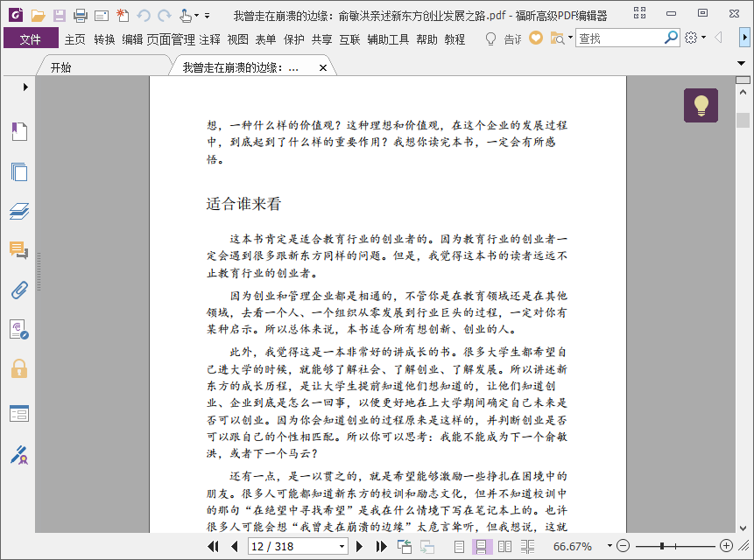Switch to the 主页 ribbon tab
754x560 pixels.
(x=75, y=38)
